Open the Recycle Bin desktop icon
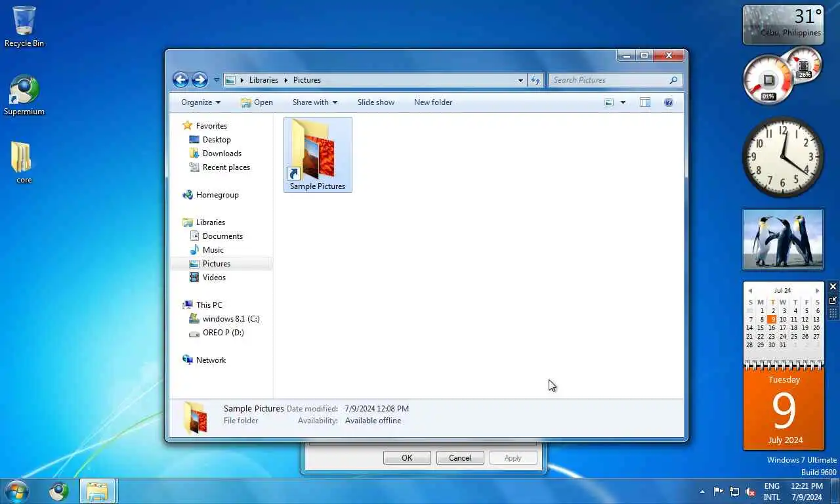 (24, 26)
